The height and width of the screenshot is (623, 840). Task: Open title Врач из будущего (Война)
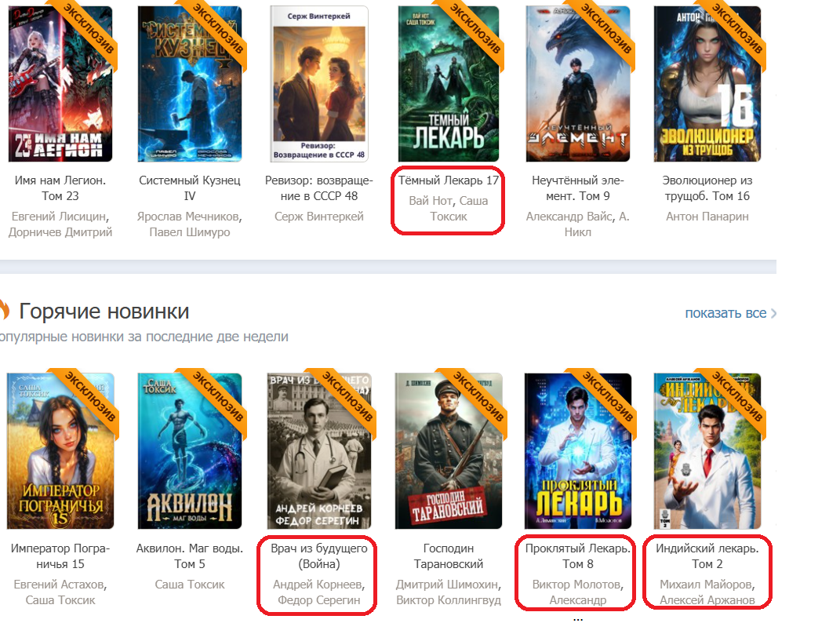click(x=318, y=556)
